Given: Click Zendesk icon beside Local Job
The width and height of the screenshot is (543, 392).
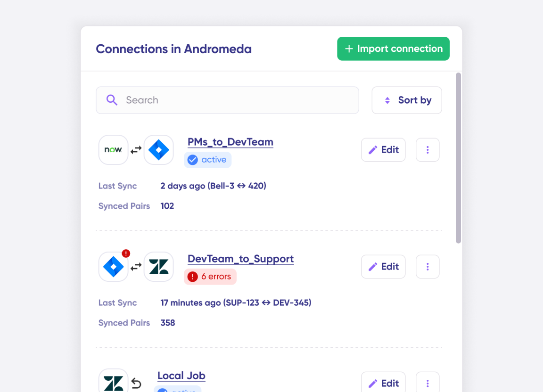Looking at the screenshot, I should click(x=113, y=383).
